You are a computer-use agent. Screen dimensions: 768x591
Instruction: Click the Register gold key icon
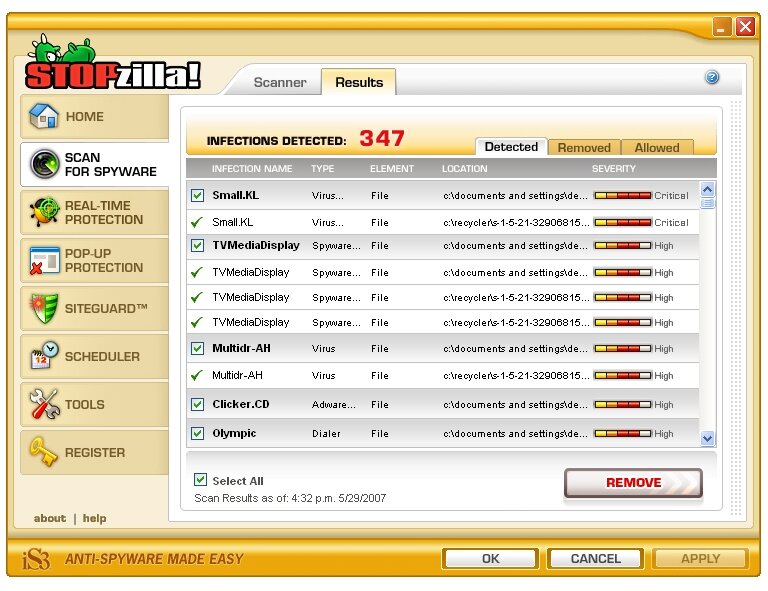point(44,451)
